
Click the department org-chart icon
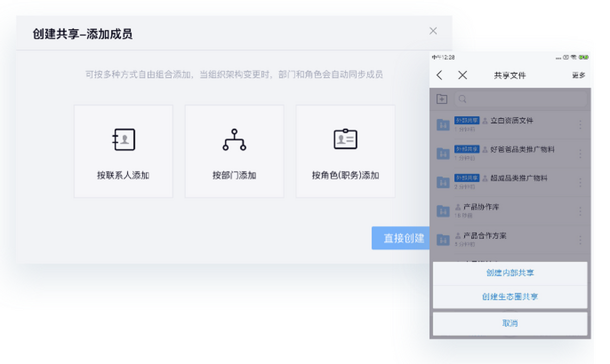pos(234,140)
